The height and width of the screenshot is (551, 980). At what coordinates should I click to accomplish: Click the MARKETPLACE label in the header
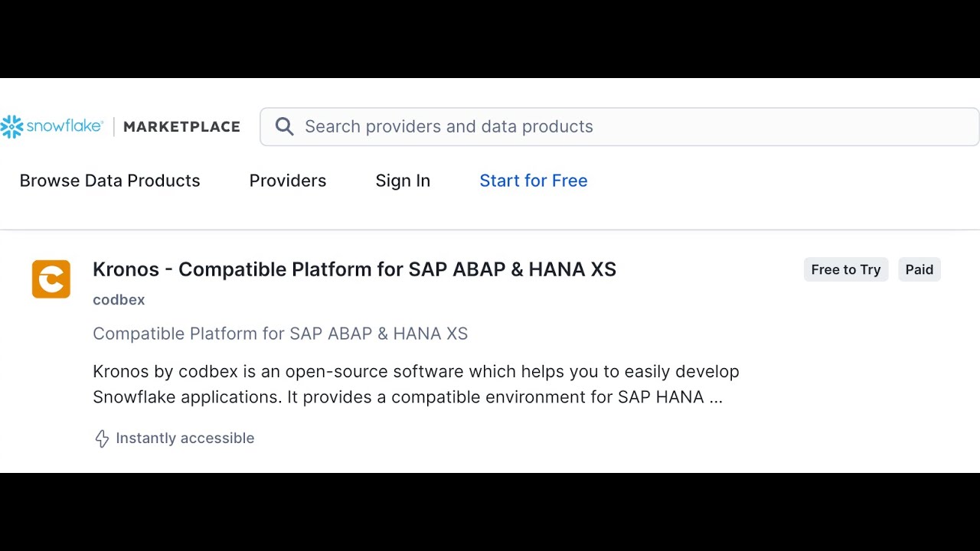(181, 126)
